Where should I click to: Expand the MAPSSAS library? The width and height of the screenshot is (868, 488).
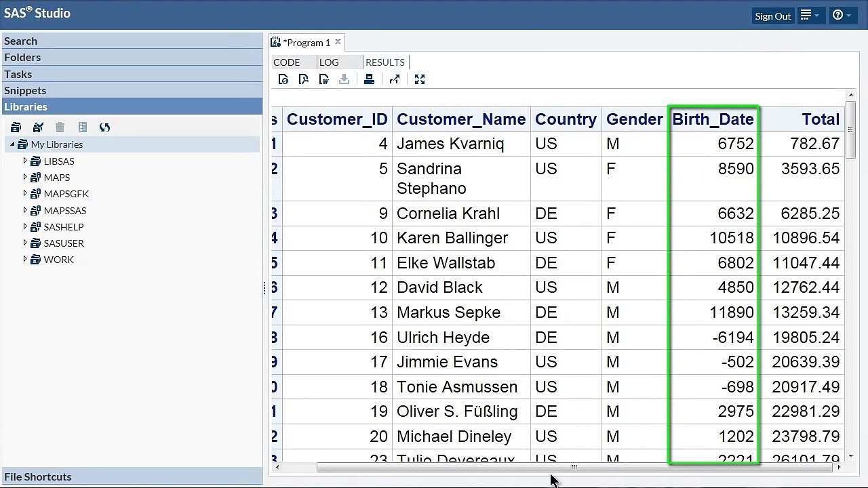25,211
